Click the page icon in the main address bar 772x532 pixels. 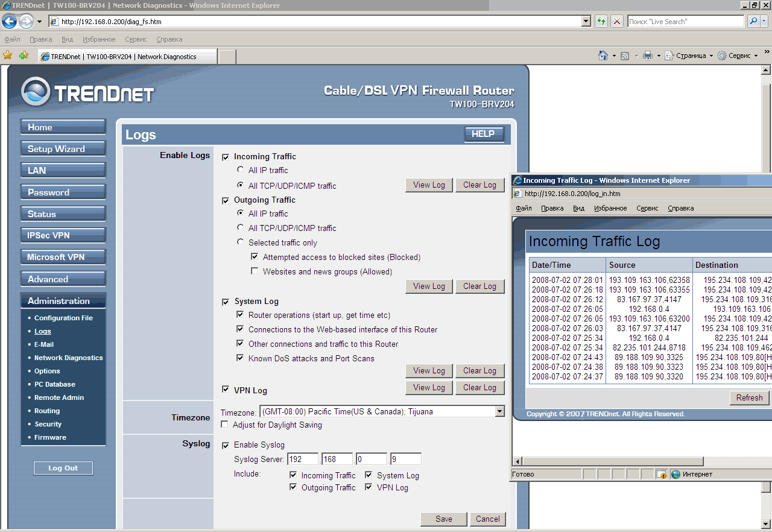[x=54, y=22]
